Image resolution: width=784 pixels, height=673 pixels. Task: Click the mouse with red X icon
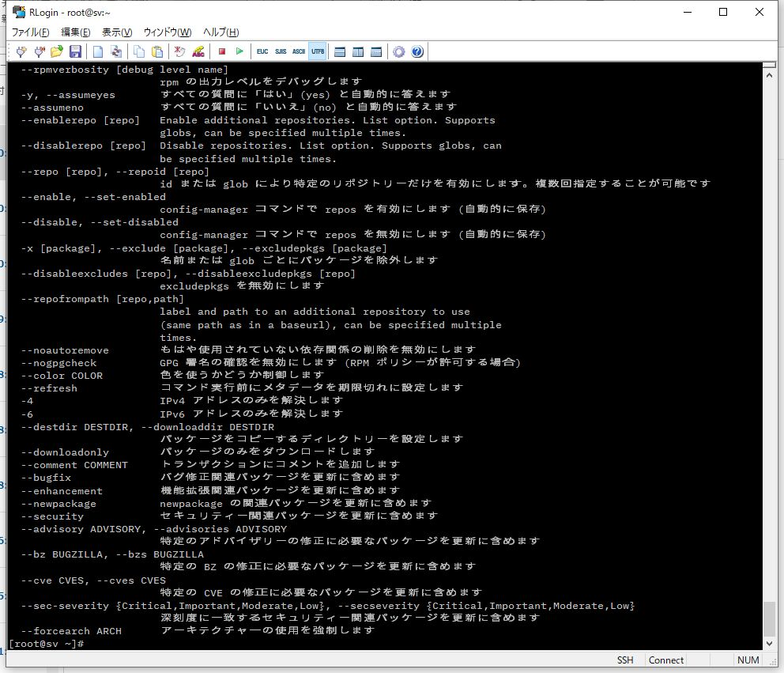point(179,51)
